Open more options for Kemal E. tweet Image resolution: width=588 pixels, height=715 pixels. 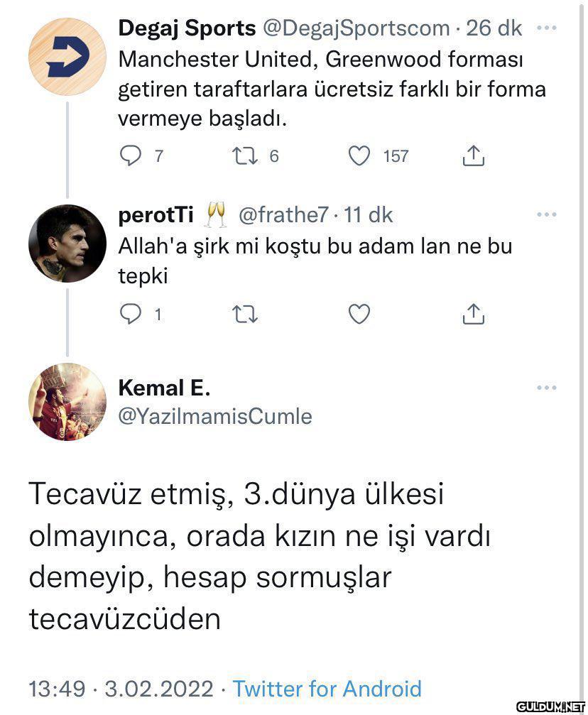546,388
